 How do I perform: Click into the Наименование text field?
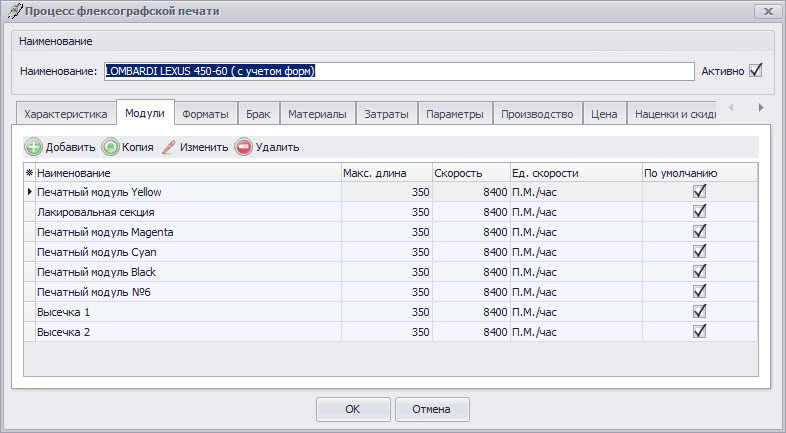click(x=399, y=71)
